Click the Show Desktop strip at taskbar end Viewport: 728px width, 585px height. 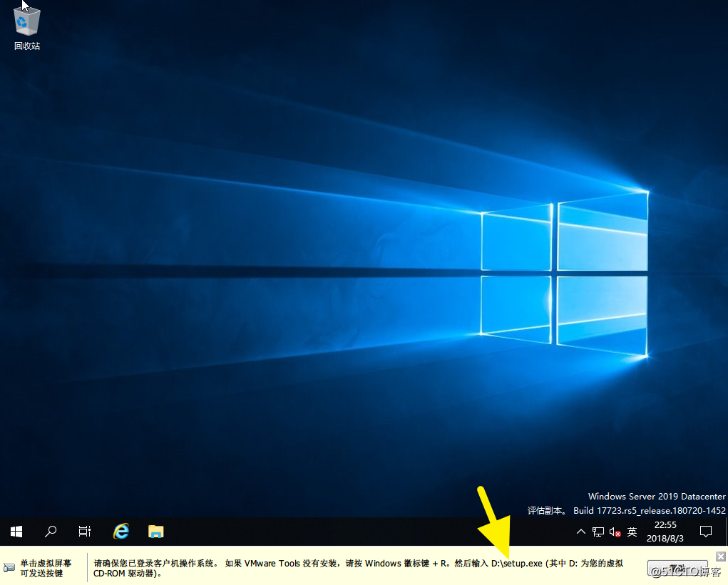[x=726, y=532]
